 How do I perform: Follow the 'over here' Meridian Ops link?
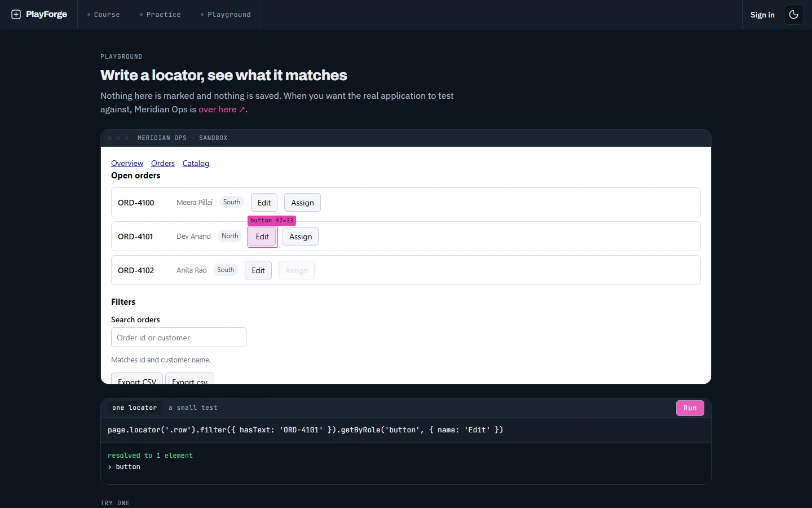222,110
